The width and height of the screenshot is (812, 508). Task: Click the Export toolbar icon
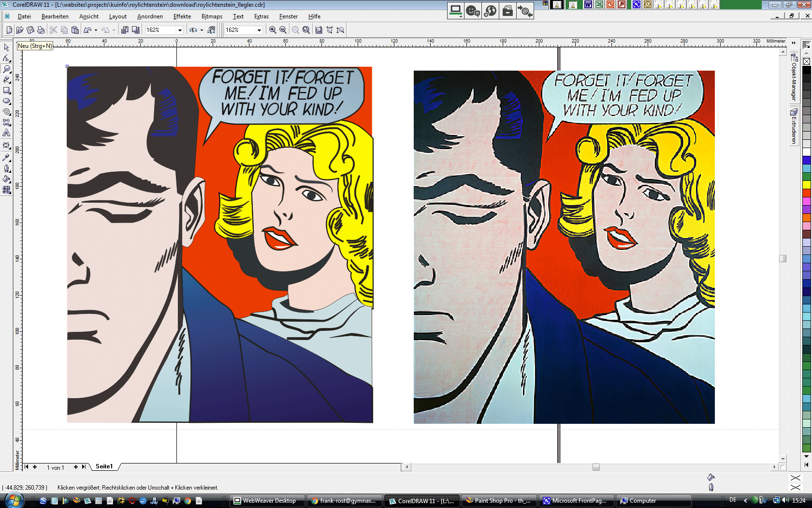[x=136, y=30]
